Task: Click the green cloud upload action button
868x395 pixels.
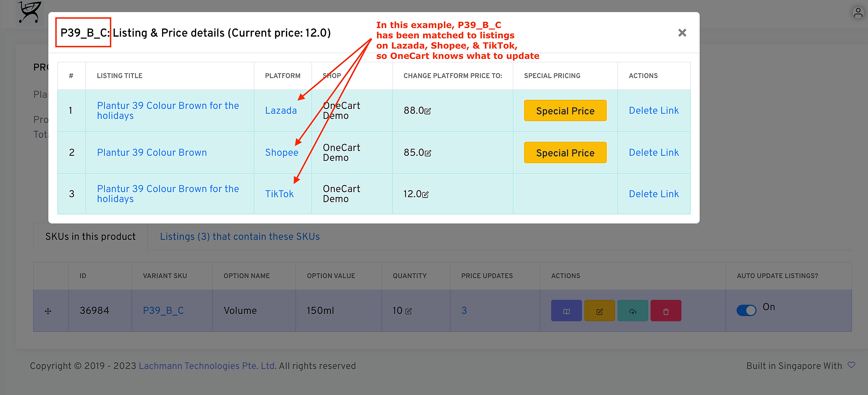Action: (x=632, y=311)
